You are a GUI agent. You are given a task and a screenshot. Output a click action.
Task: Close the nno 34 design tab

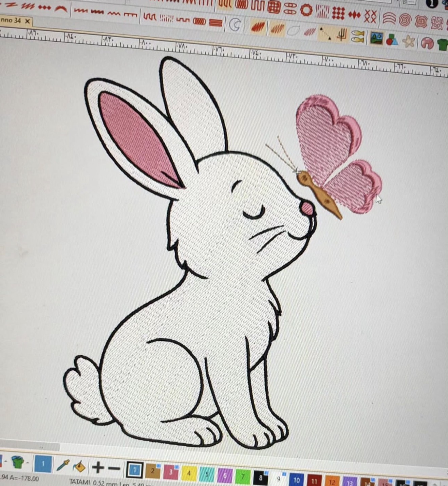27,22
